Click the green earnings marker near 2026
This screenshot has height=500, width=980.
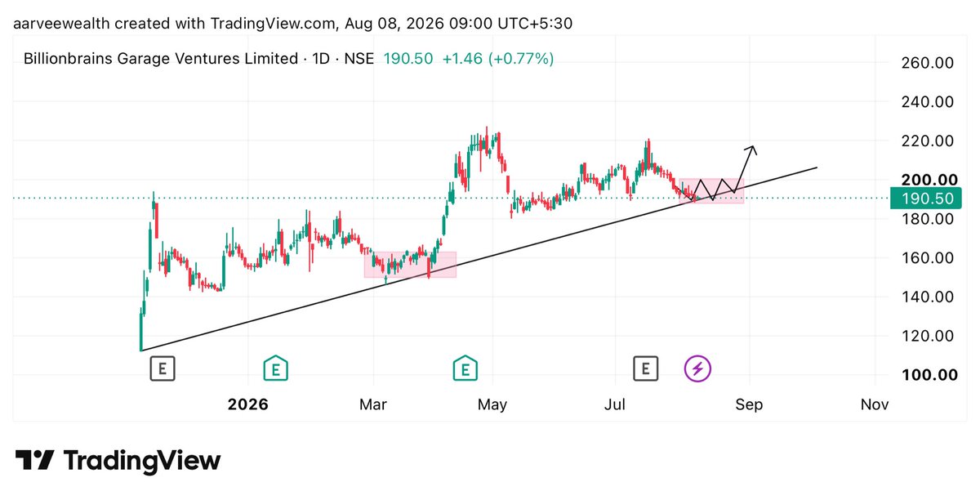[x=276, y=368]
